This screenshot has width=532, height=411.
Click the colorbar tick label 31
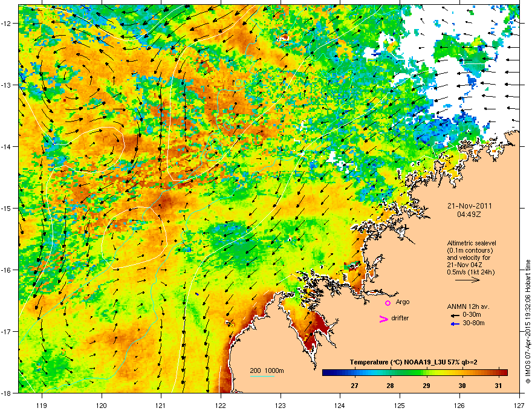click(498, 386)
